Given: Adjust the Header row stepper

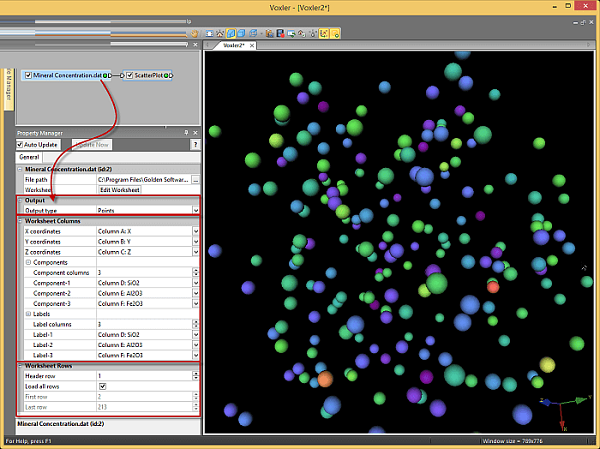Looking at the screenshot, I should pyautogui.click(x=196, y=376).
